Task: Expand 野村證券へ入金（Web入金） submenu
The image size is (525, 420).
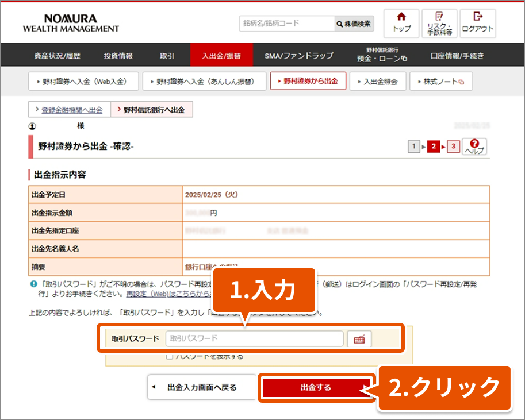Action: pos(83,82)
